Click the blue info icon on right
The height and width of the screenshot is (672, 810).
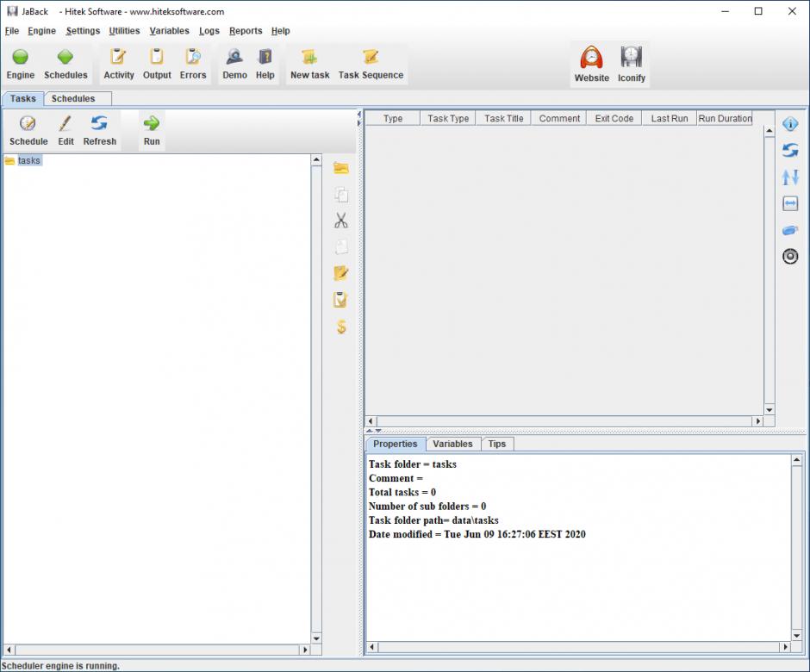coord(790,124)
